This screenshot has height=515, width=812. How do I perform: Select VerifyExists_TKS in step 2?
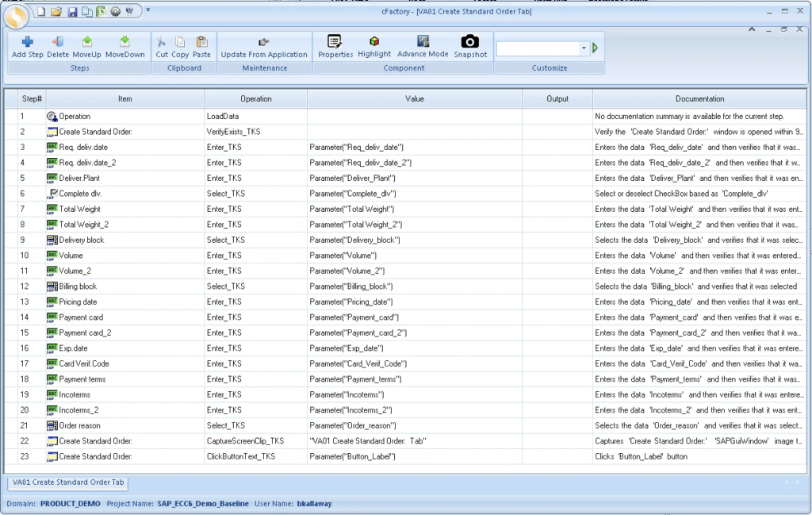233,132
